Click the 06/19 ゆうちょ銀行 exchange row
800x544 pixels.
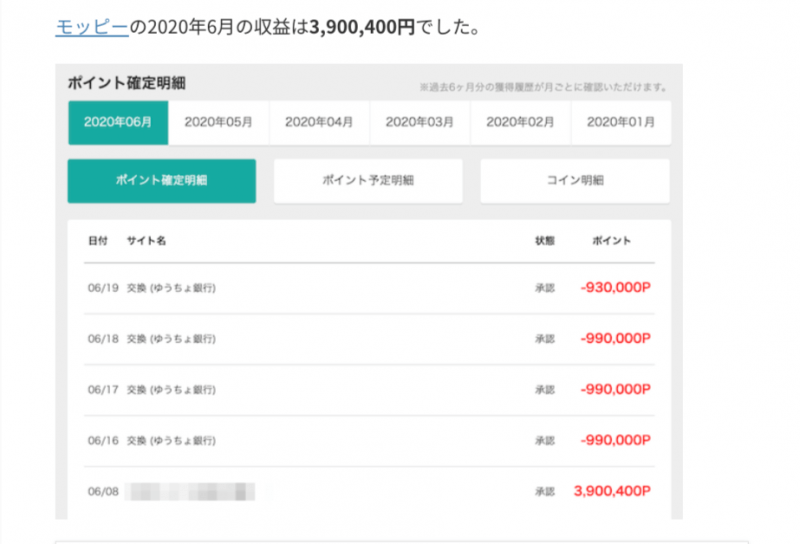coord(369,288)
